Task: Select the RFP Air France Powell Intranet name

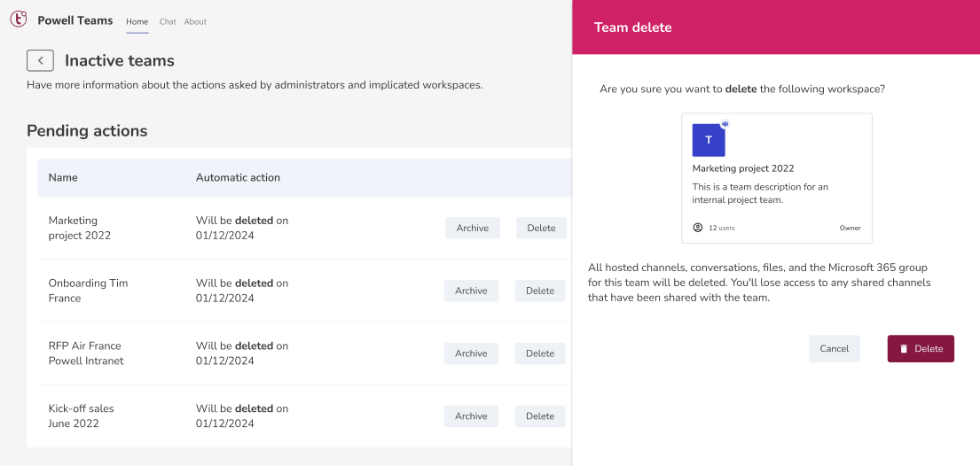Action: pos(86,353)
